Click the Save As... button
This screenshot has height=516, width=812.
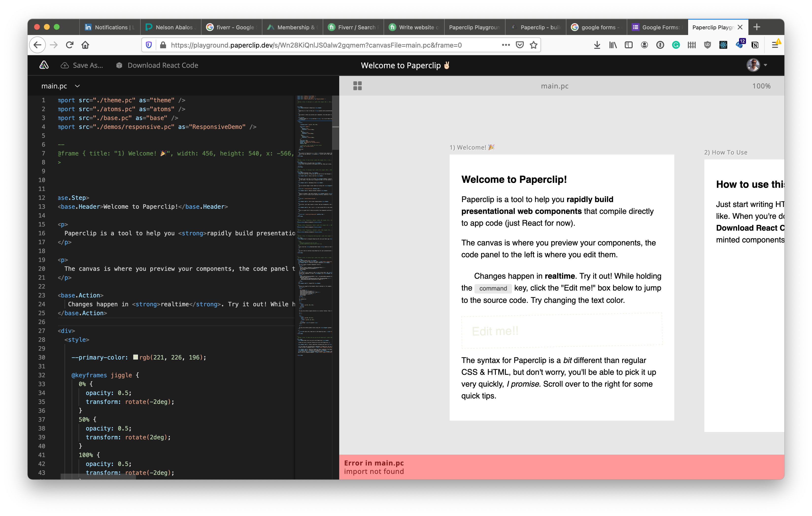pos(88,66)
